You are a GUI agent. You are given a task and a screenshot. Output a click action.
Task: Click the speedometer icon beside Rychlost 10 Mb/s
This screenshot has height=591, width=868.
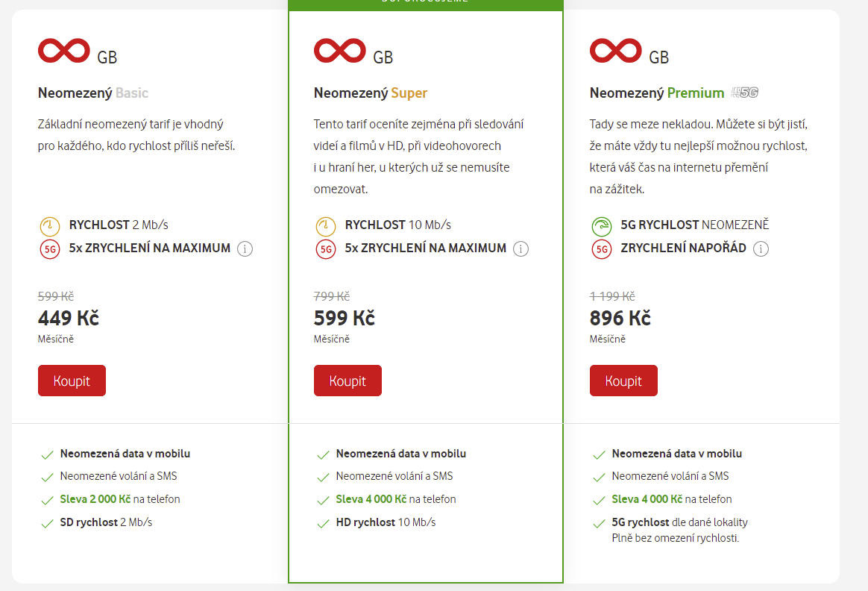click(x=325, y=226)
